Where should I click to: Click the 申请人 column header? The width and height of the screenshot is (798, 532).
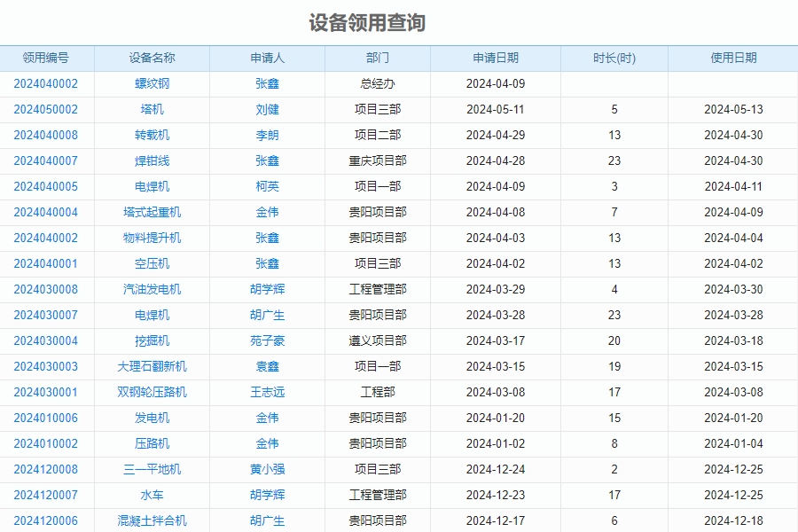267,58
